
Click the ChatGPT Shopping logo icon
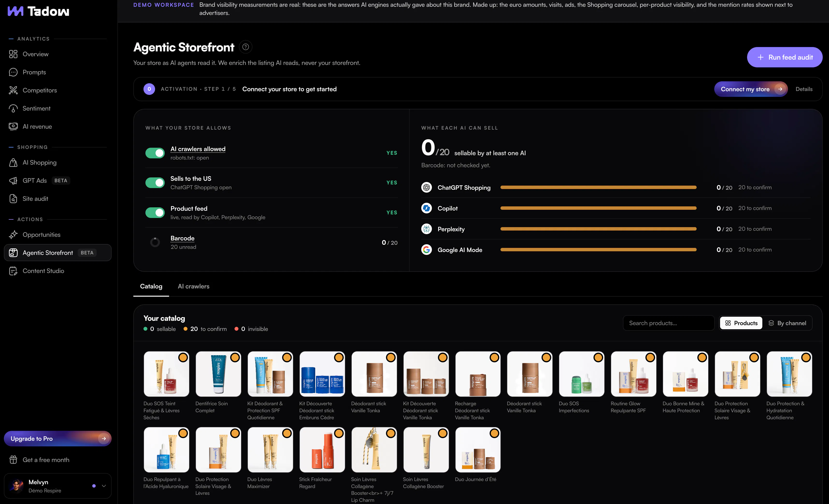[427, 187]
